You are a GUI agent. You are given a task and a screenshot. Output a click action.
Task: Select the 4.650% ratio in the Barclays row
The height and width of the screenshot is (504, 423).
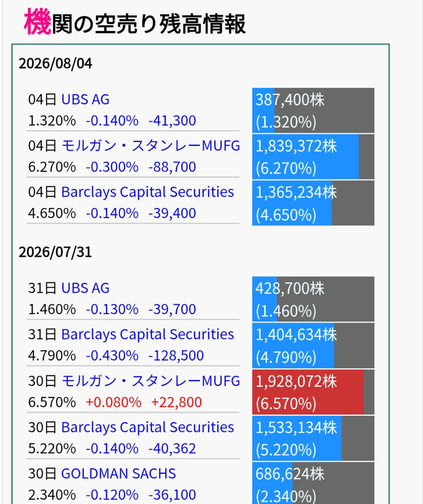(52, 213)
